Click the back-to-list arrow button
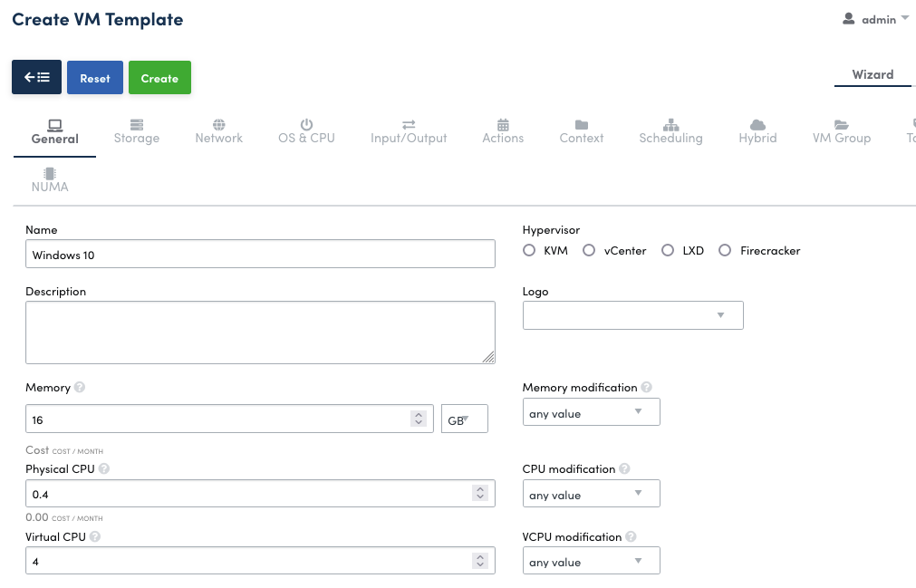The height and width of the screenshot is (588, 916). coord(36,78)
